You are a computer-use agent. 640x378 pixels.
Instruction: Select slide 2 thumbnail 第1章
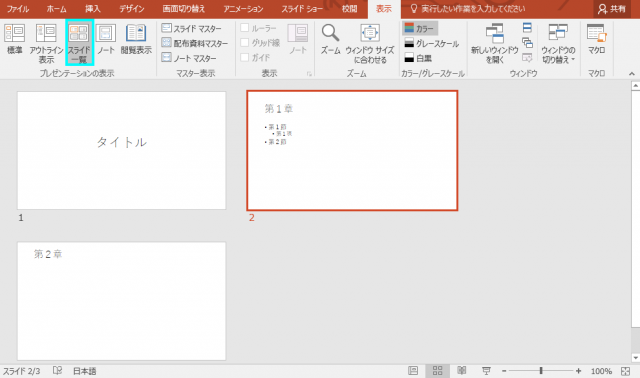pyautogui.click(x=352, y=151)
